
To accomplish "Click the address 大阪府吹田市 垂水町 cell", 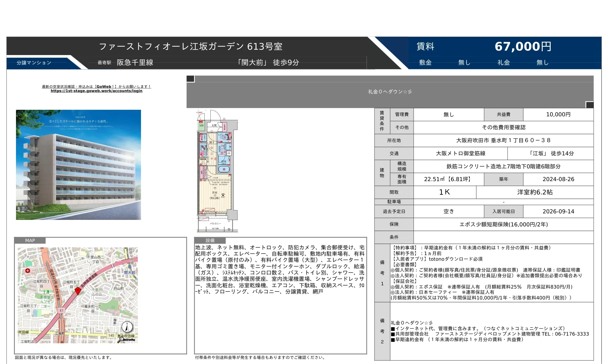I will coord(504,140).
